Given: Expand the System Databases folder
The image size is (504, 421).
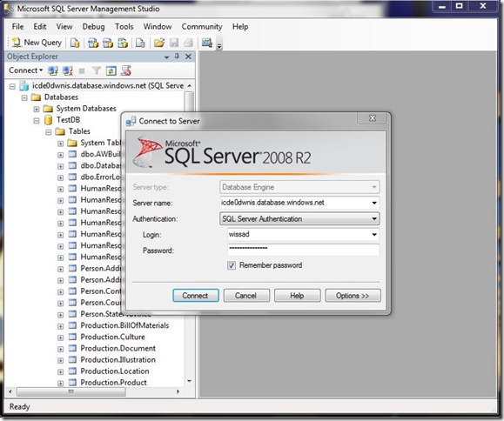Looking at the screenshot, I should pos(37,110).
